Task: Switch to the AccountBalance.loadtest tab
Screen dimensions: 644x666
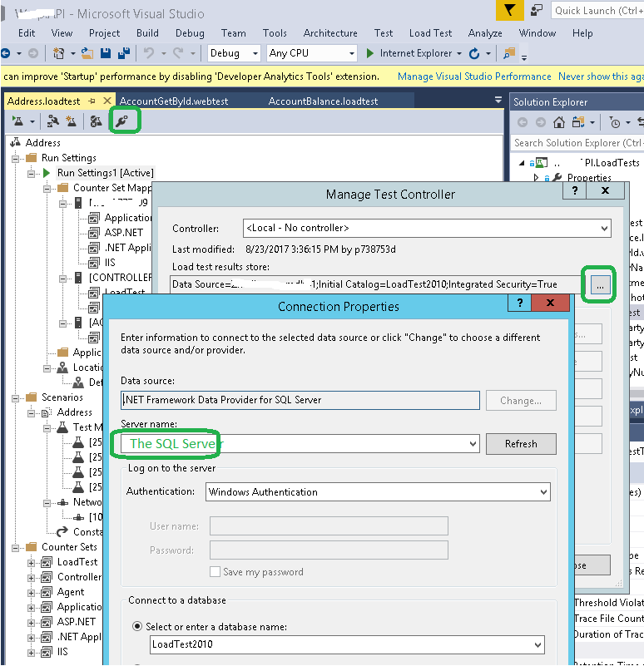Action: [323, 101]
